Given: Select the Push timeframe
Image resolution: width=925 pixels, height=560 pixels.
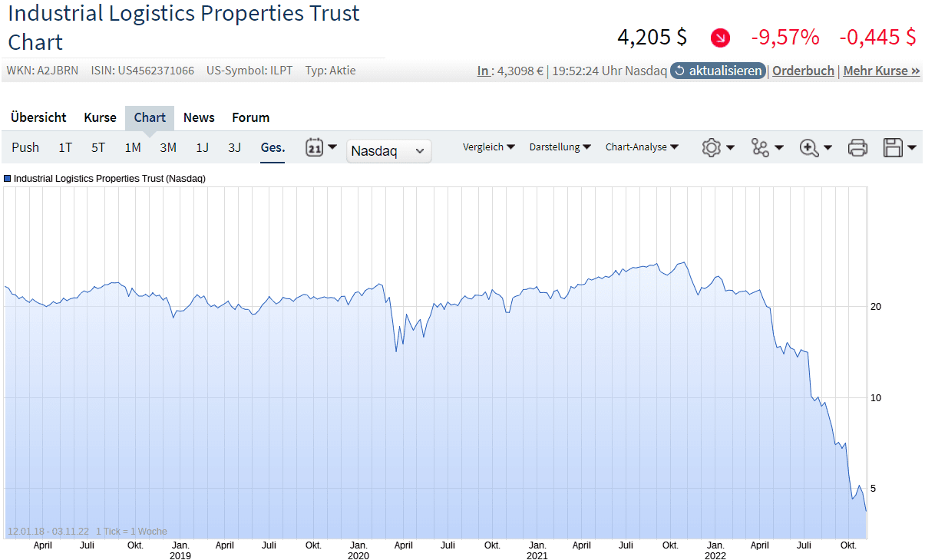Looking at the screenshot, I should [25, 147].
